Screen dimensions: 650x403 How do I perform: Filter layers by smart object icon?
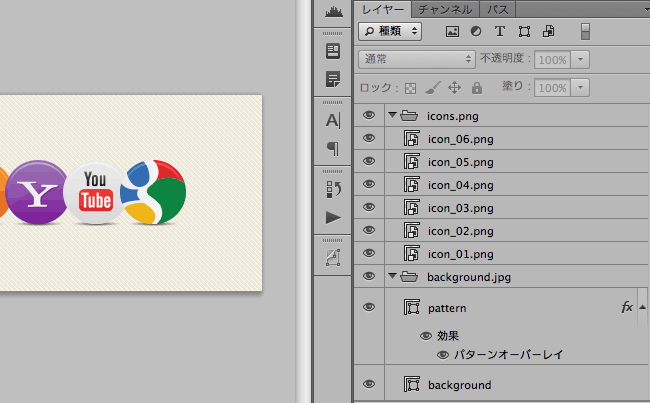click(549, 32)
